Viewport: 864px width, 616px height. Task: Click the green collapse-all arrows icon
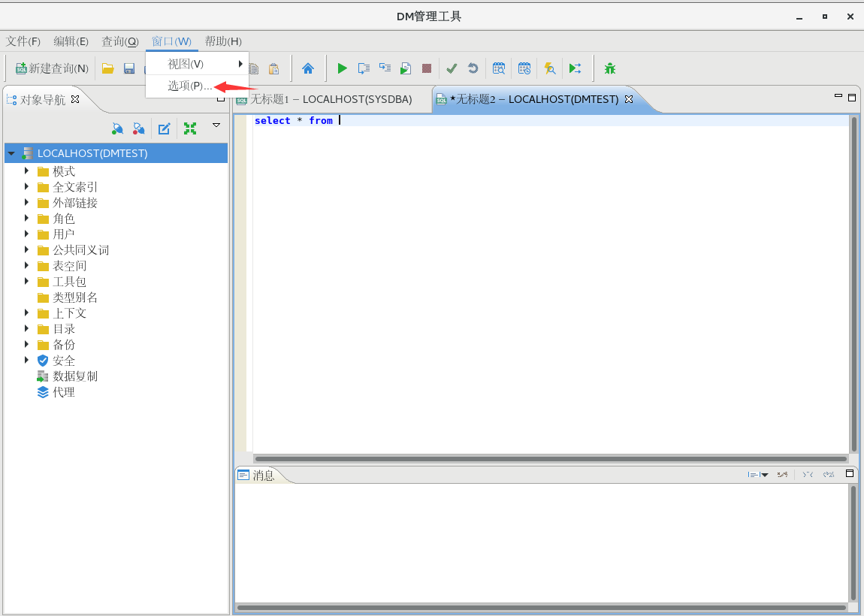tap(190, 129)
